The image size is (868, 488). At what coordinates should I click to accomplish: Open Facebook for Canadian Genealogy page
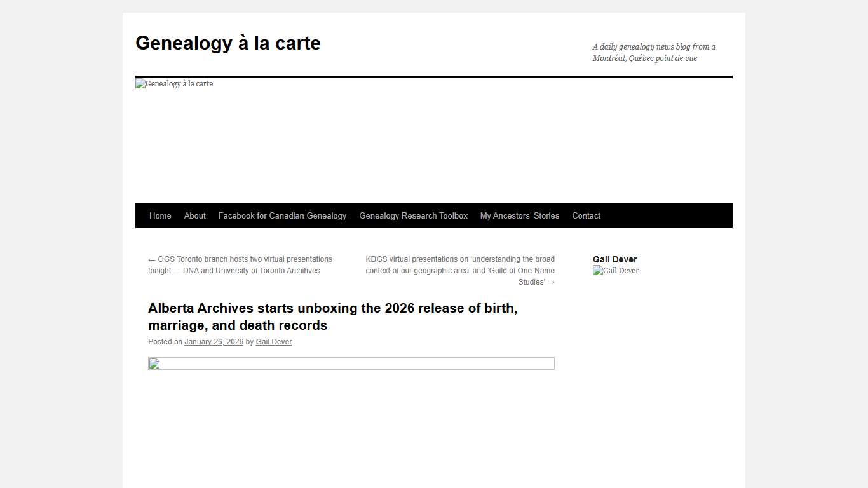point(282,215)
